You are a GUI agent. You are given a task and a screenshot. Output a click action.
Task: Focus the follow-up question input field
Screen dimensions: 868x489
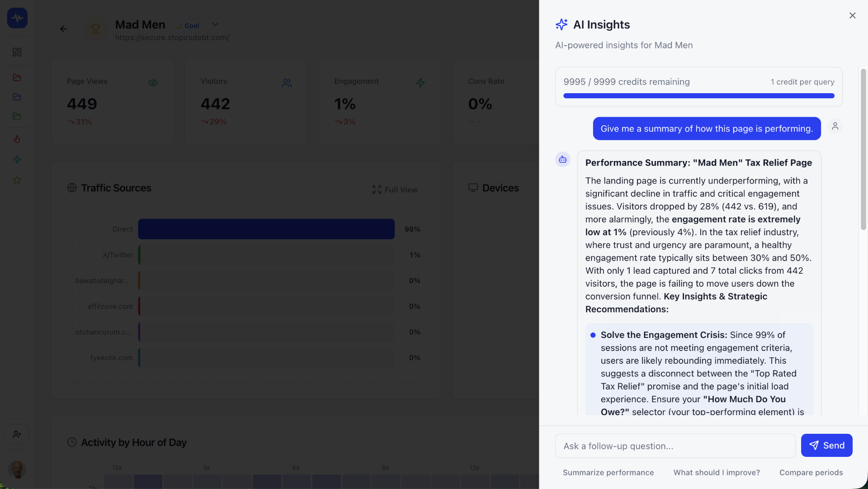675,446
